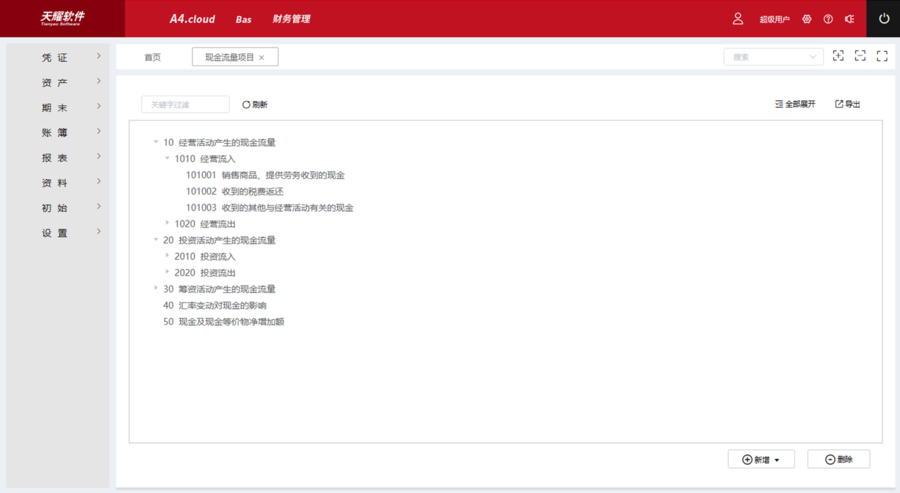The width and height of the screenshot is (900, 493).
Task: Click the 删除 button
Action: coord(838,459)
